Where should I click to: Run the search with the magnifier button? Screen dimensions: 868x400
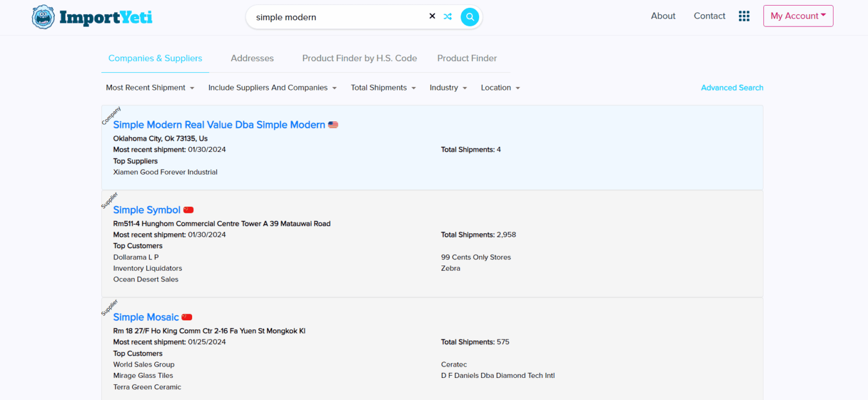470,17
